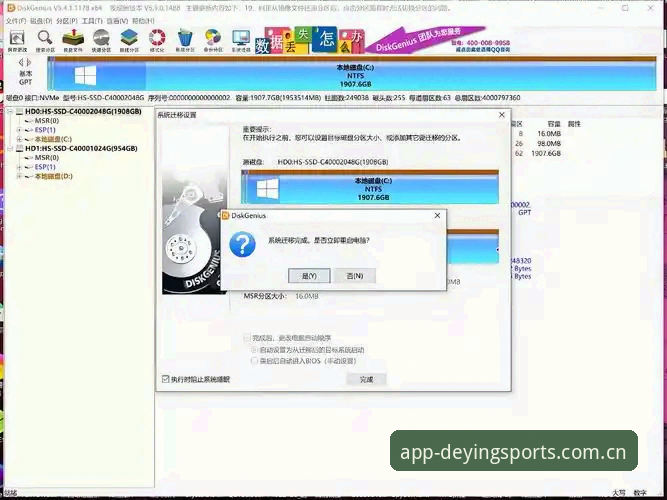Expand the 本地磁盘(C:) tree node

pos(19,139)
